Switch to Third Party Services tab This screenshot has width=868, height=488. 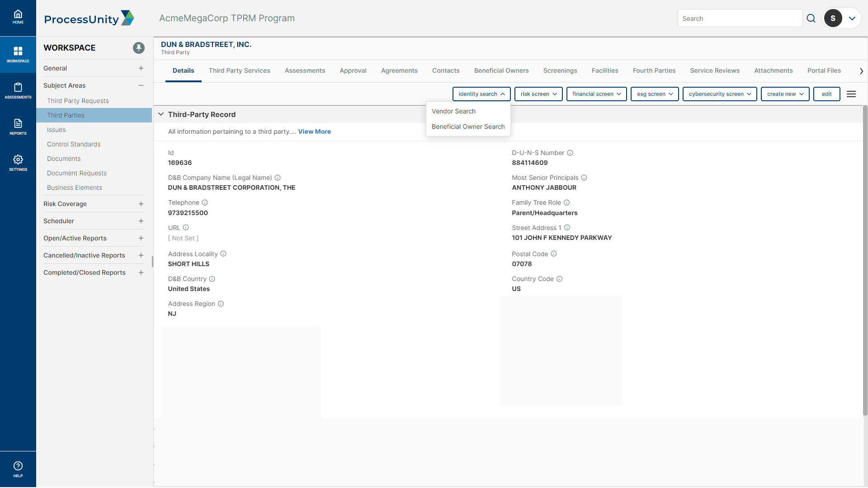[239, 70]
